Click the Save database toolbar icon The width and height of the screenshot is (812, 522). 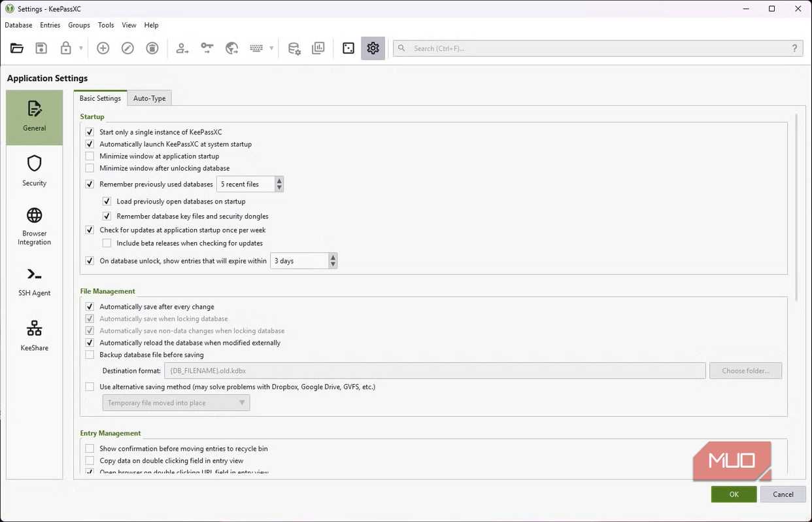(x=41, y=48)
